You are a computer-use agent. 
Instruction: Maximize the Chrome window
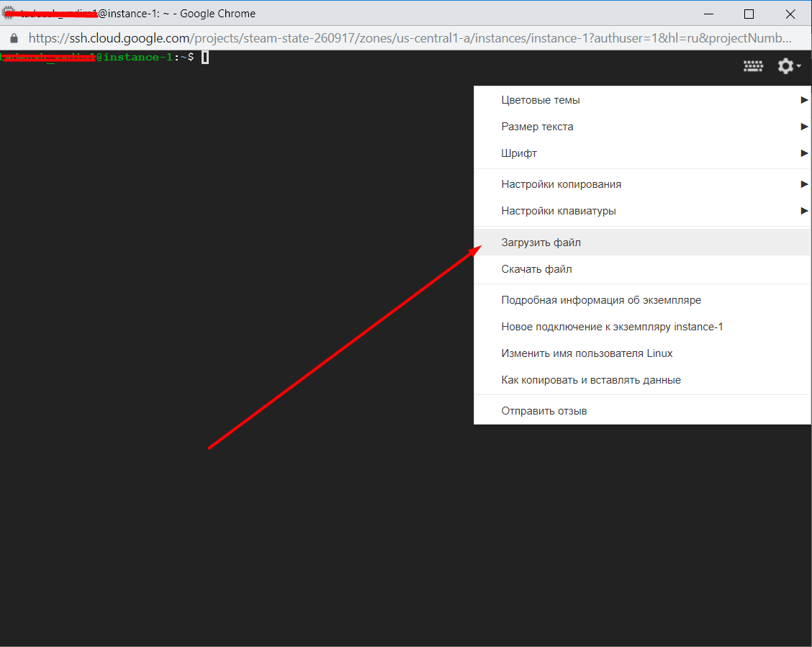pyautogui.click(x=749, y=14)
